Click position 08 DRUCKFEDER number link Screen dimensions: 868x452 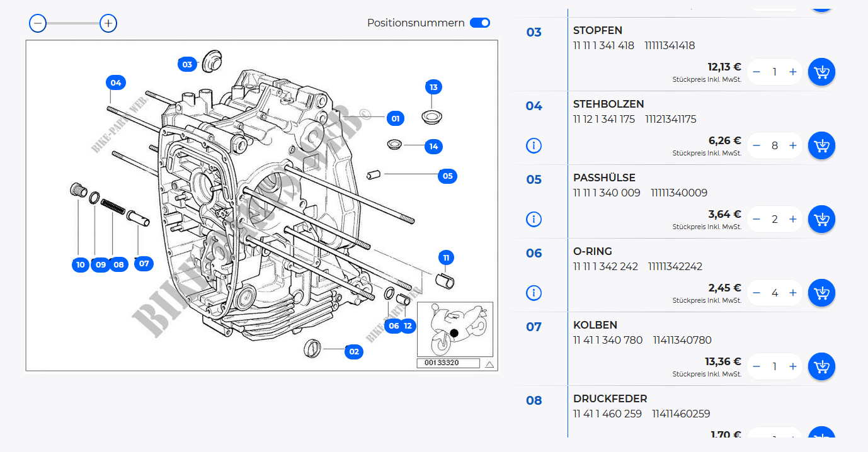pyautogui.click(x=534, y=400)
